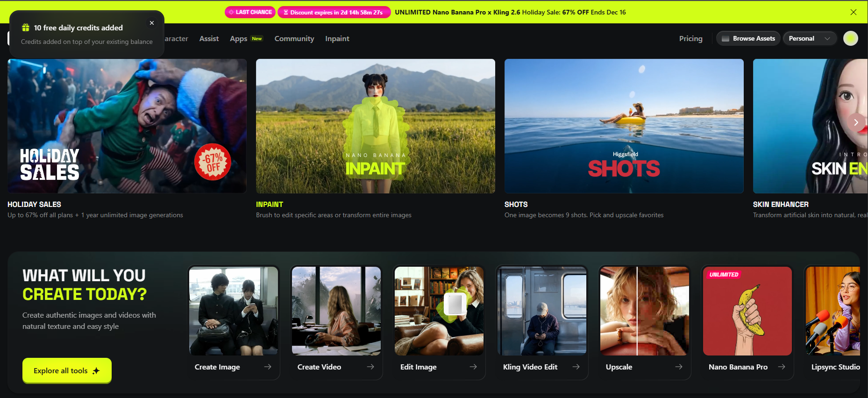The width and height of the screenshot is (868, 398).
Task: Click the user profile avatar
Action: (x=850, y=38)
